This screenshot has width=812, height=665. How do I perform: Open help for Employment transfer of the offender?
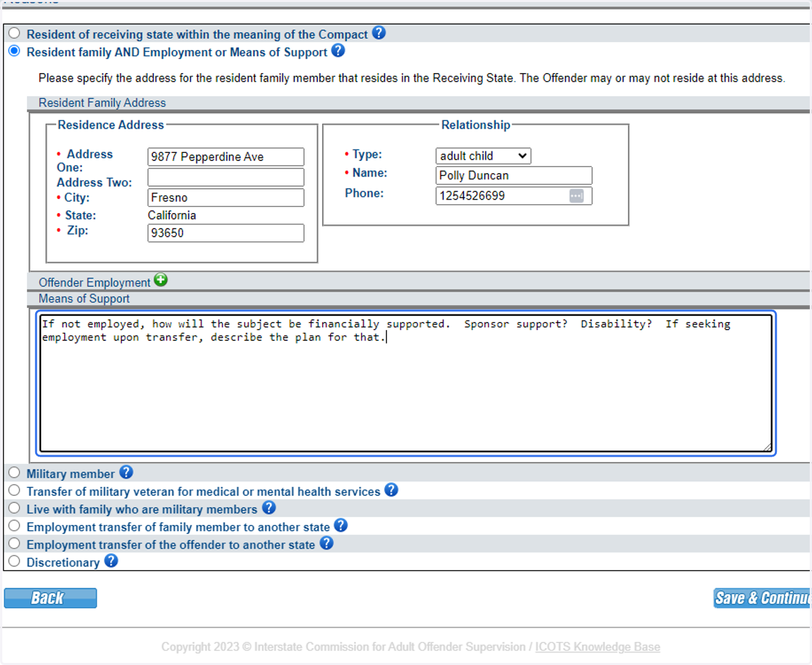[326, 543]
